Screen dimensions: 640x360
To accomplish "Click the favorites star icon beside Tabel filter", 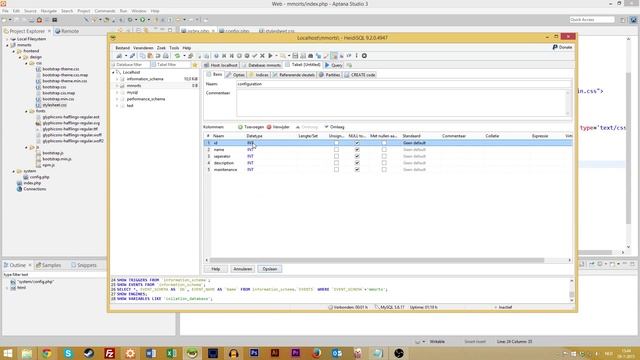I will click(x=195, y=65).
